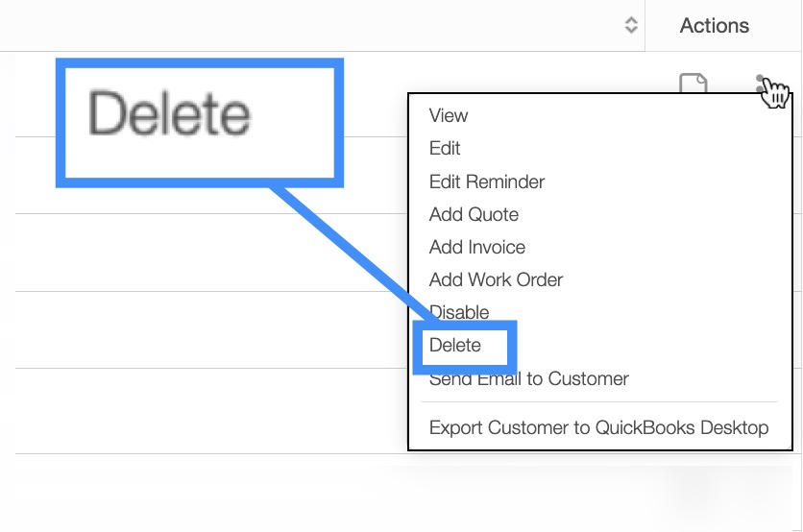Open Edit Reminder from the menu

click(x=487, y=181)
